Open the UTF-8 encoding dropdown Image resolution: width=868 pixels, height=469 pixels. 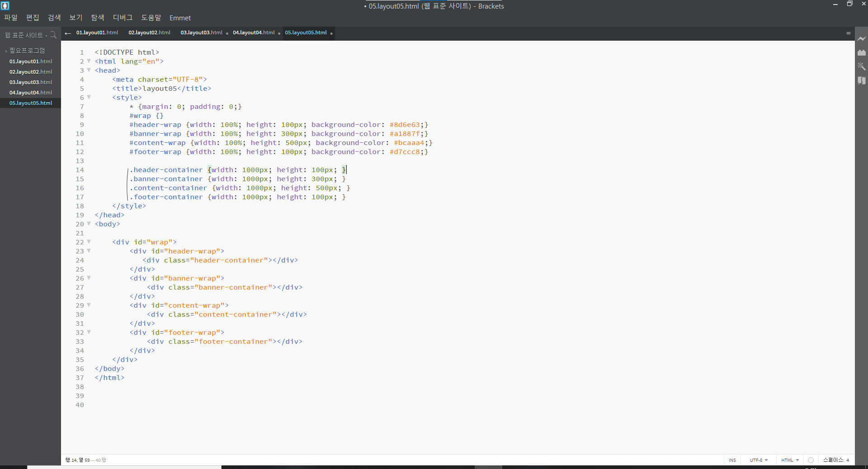click(759, 460)
